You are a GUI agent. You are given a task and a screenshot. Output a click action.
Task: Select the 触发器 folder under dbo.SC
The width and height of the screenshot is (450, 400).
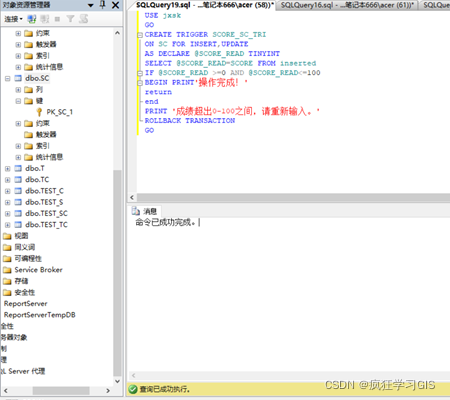(40, 135)
